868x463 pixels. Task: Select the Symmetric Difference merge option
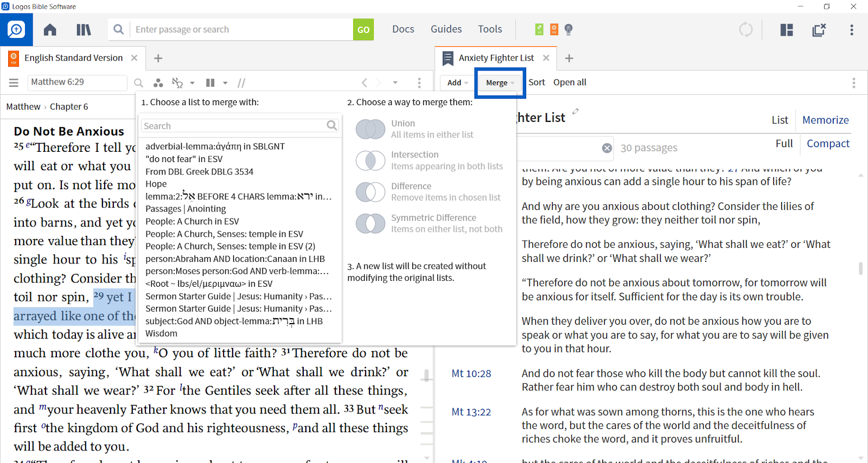[x=429, y=223]
